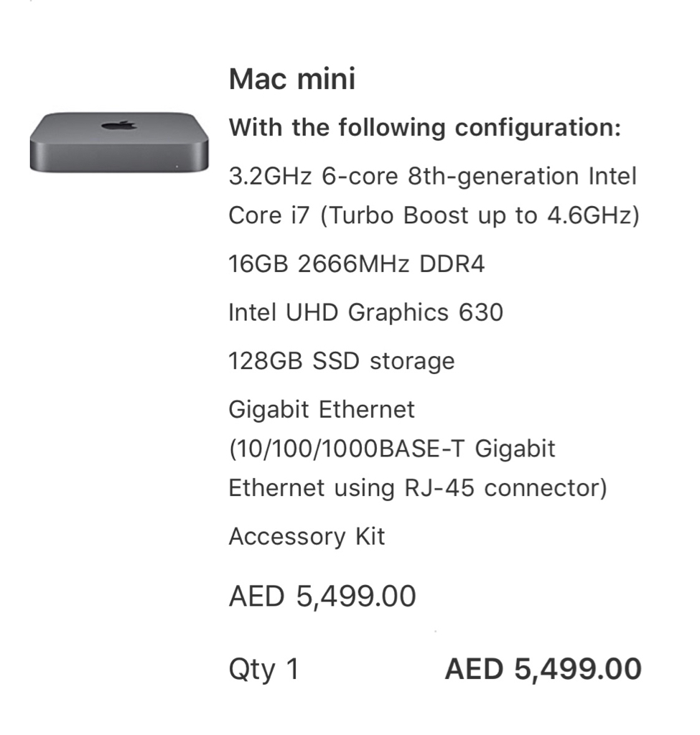Select the 128GB SSD storage line
This screenshot has height=735, width=700.
click(x=341, y=362)
